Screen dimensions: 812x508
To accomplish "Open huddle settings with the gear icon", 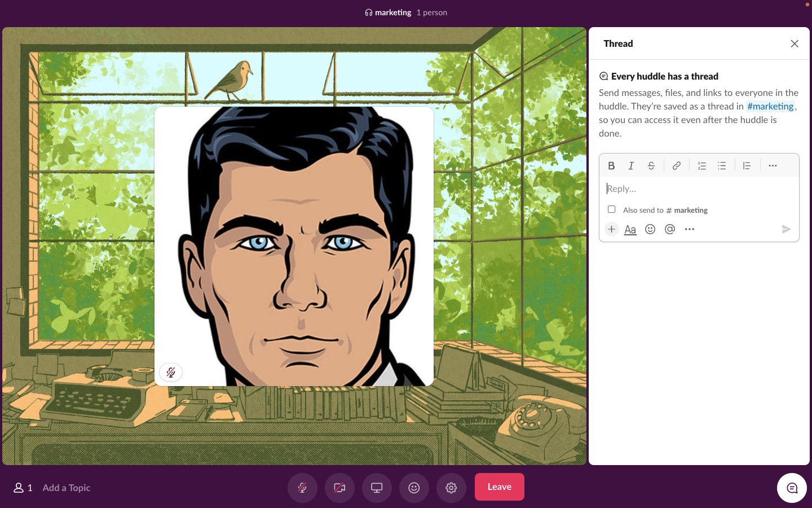I will [451, 487].
